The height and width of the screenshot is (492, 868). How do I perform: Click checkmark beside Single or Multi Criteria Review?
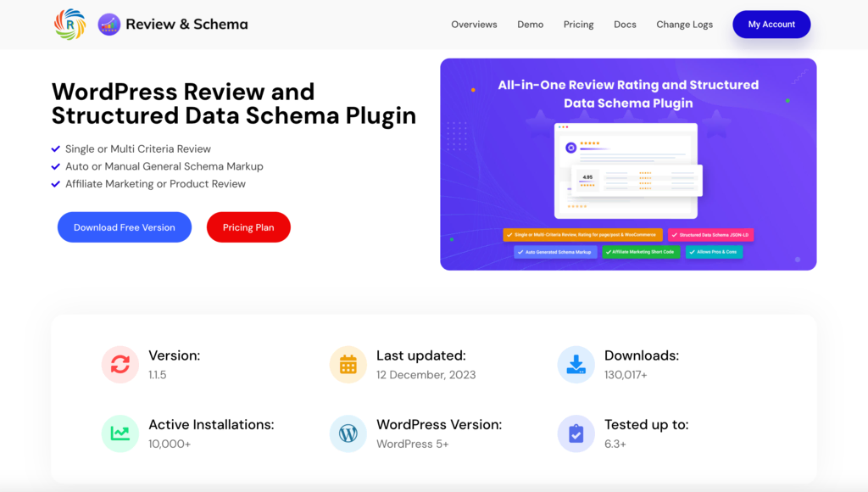55,149
